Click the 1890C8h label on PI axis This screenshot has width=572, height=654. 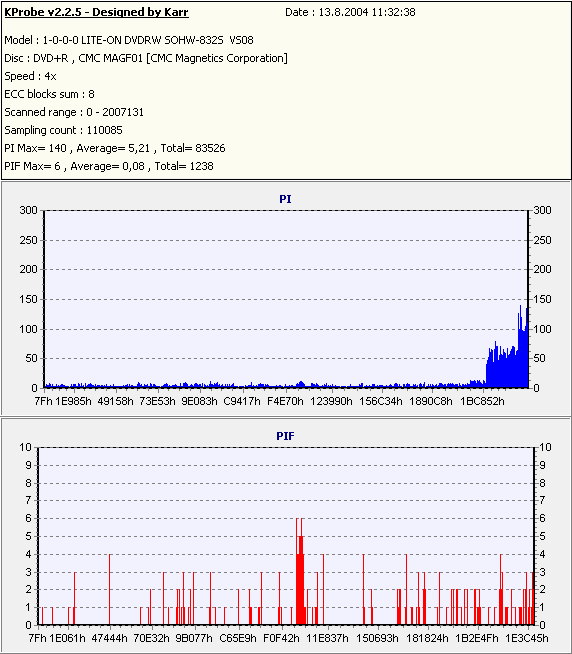pos(431,401)
